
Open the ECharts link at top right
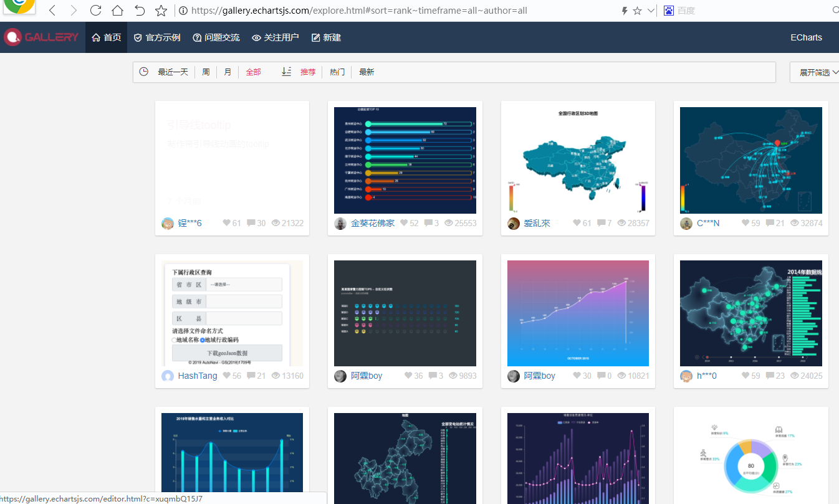tap(805, 37)
